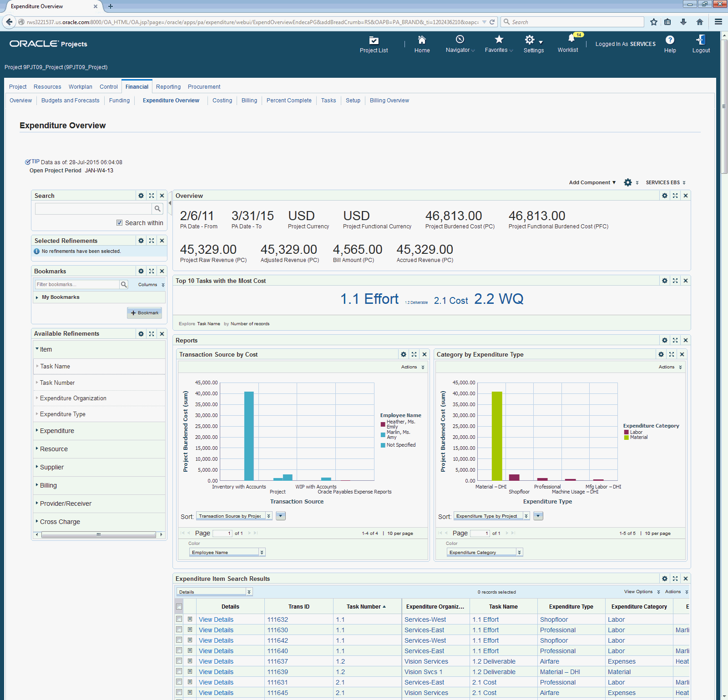Screen dimensions: 728x700
Task: Click browser downloads arrow icon
Action: tap(683, 22)
